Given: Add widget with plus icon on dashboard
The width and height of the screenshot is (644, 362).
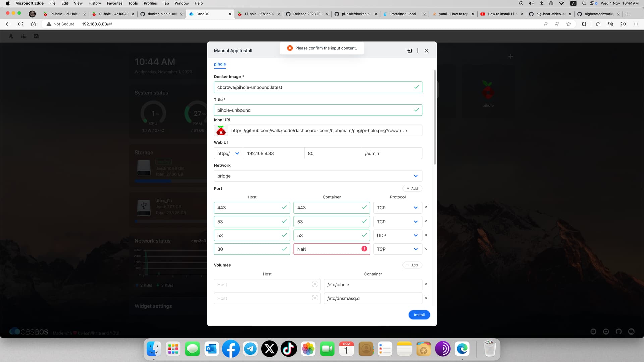Looking at the screenshot, I should (x=511, y=56).
